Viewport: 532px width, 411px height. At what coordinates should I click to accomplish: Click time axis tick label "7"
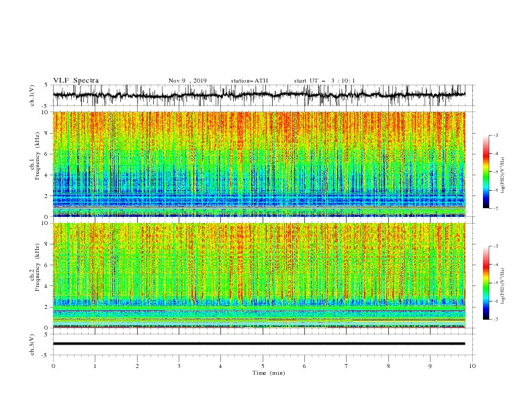(x=347, y=366)
